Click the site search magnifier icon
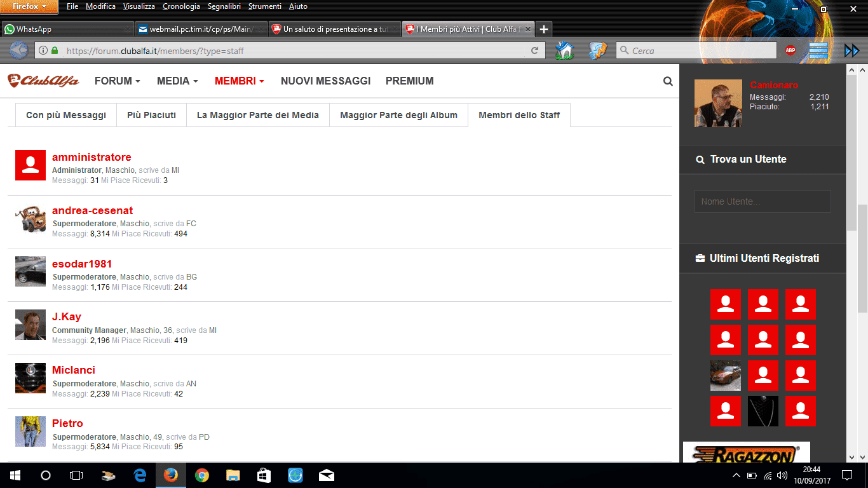 tap(668, 81)
